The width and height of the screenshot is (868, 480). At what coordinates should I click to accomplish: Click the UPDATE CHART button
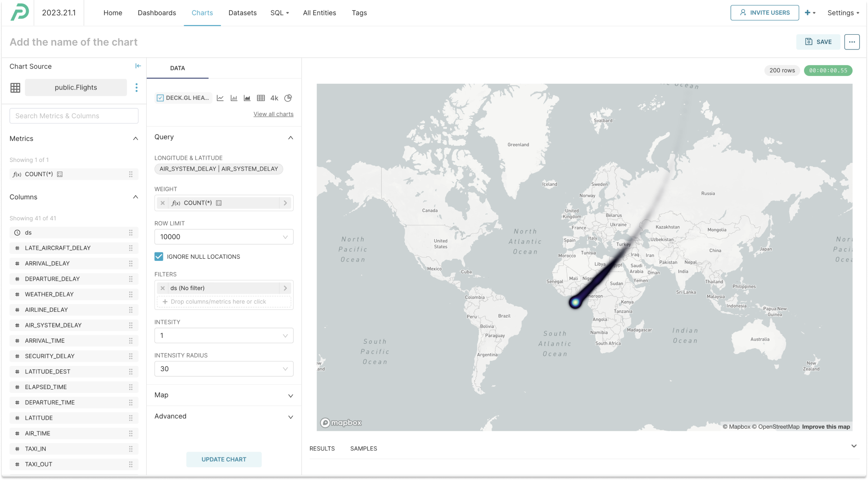[x=224, y=459]
